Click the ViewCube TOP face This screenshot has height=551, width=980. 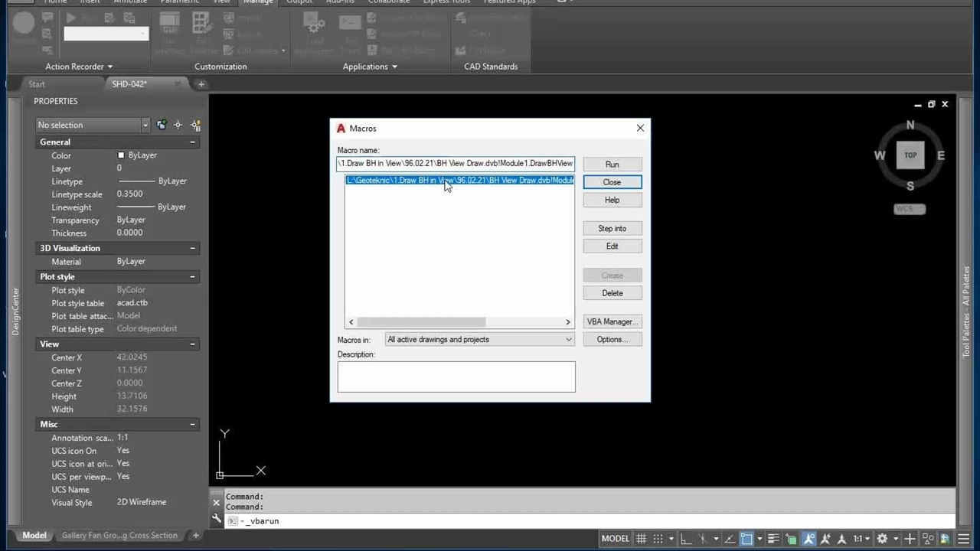point(910,155)
